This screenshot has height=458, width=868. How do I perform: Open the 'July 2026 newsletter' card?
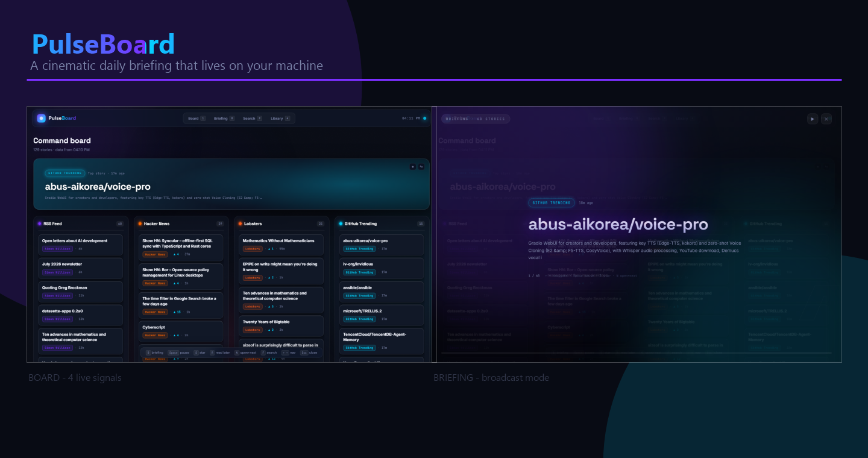click(81, 268)
